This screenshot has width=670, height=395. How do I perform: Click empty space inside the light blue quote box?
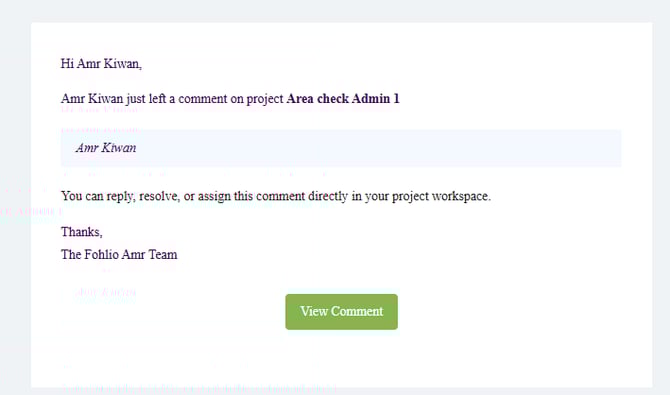pyautogui.click(x=376, y=148)
